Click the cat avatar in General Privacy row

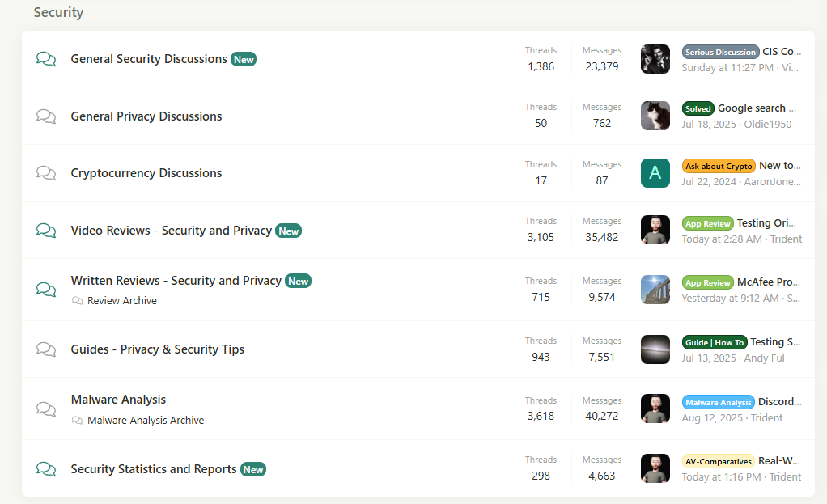point(655,116)
